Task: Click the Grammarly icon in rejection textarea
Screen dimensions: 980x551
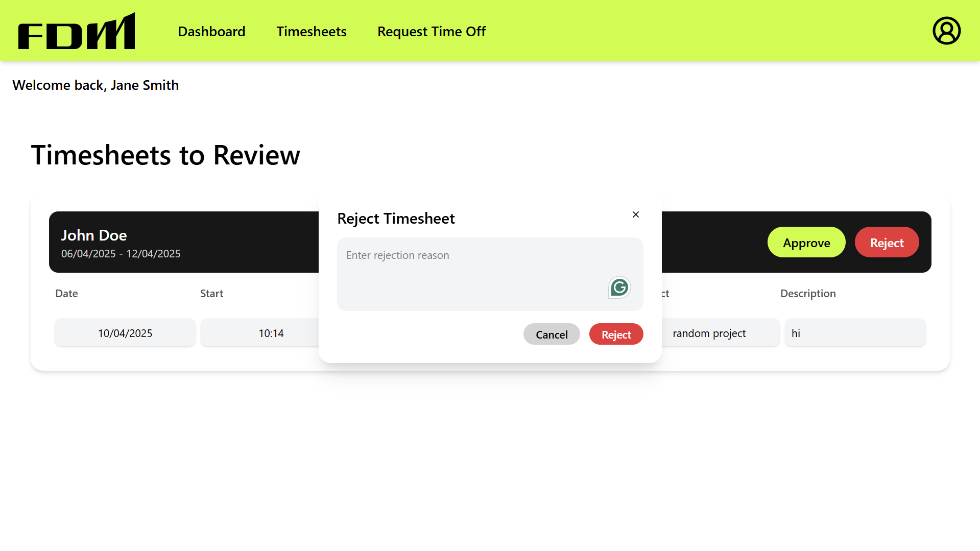Action: pos(619,288)
